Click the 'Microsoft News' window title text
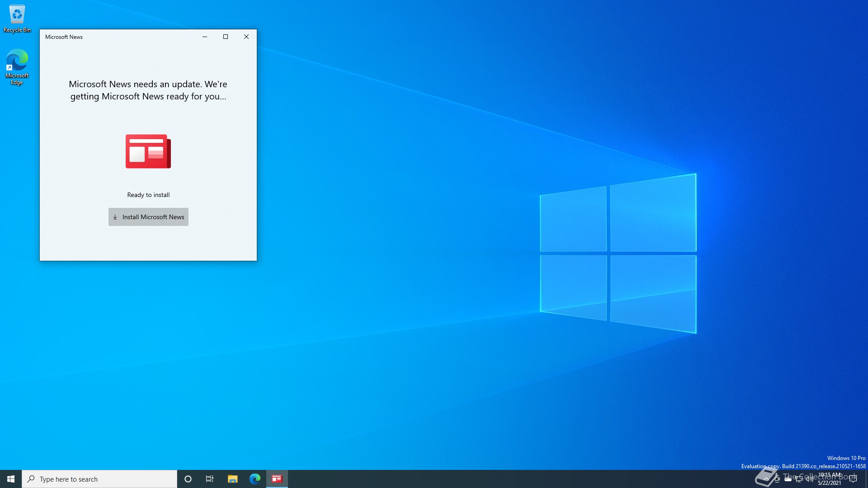This screenshot has height=488, width=868. [x=64, y=37]
